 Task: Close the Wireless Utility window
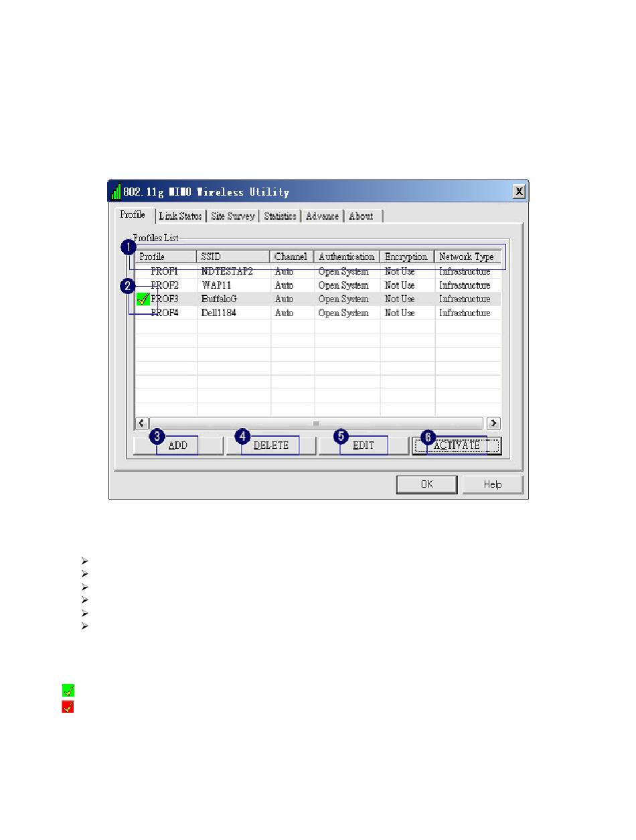click(519, 192)
